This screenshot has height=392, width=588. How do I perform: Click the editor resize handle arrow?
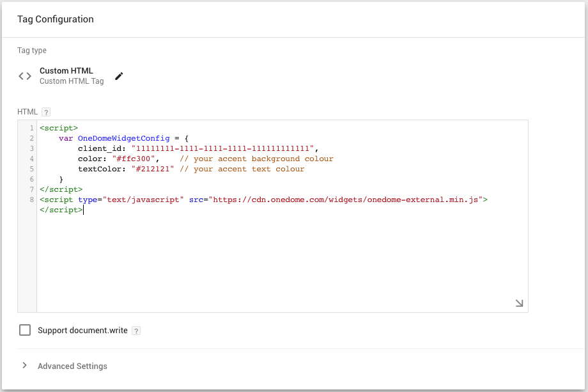(x=519, y=303)
